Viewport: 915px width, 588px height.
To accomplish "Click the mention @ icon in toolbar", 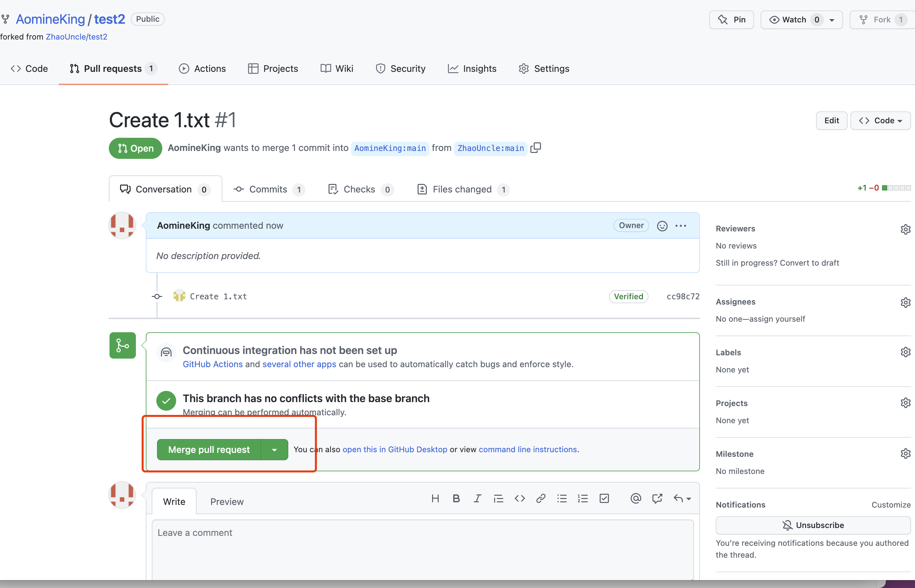I will point(636,498).
